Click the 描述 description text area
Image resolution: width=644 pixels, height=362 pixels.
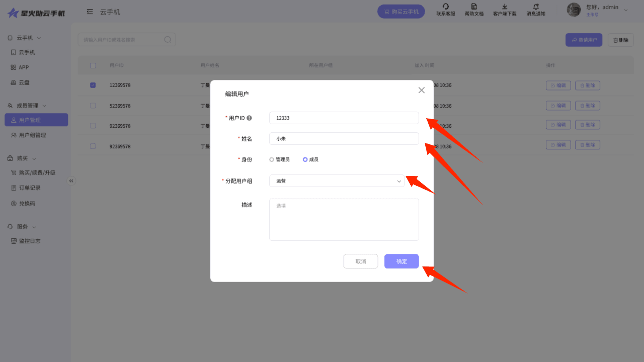pos(344,220)
